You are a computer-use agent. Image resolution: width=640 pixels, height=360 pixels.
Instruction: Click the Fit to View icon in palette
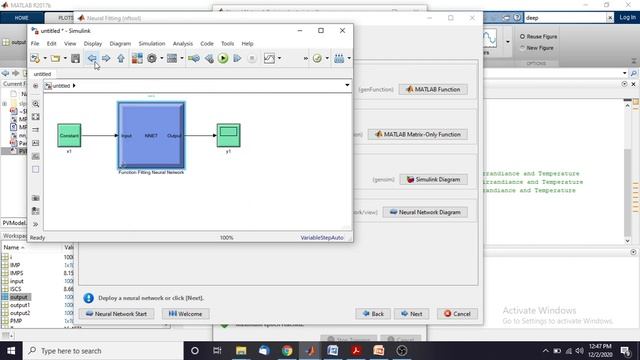click(36, 117)
